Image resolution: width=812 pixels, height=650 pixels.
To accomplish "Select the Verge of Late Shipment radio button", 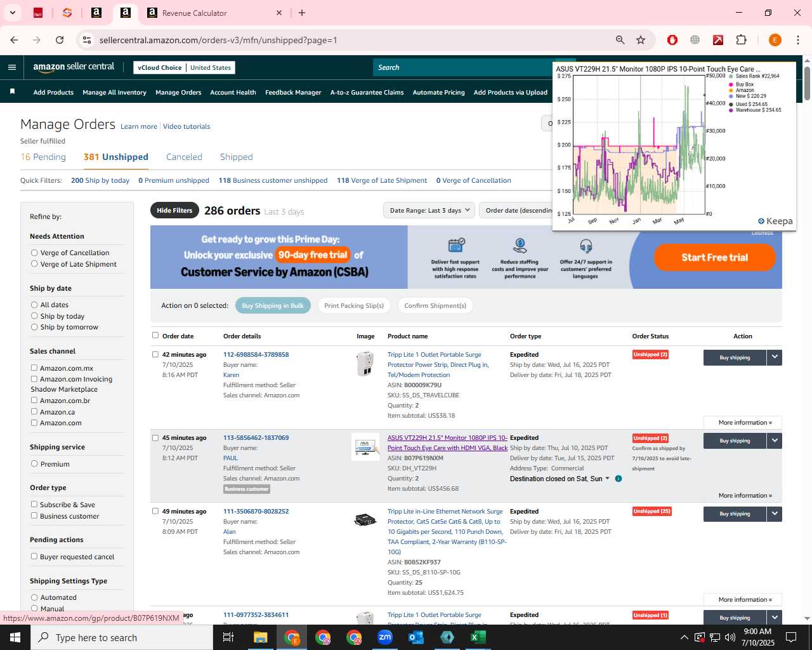I will pos(34,264).
